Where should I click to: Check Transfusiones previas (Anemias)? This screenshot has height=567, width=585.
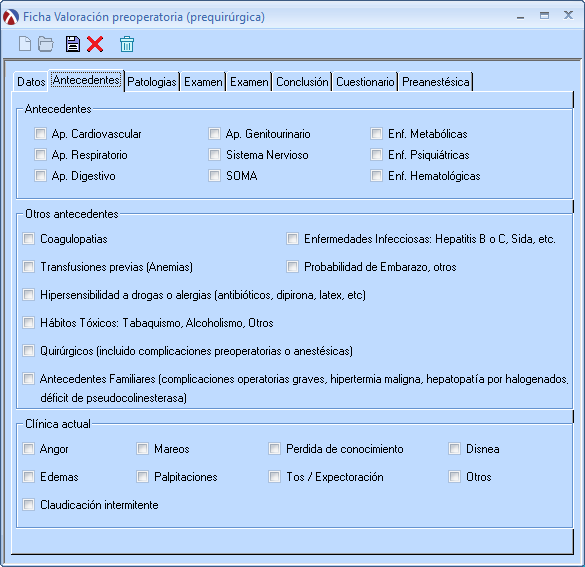pos(28,266)
